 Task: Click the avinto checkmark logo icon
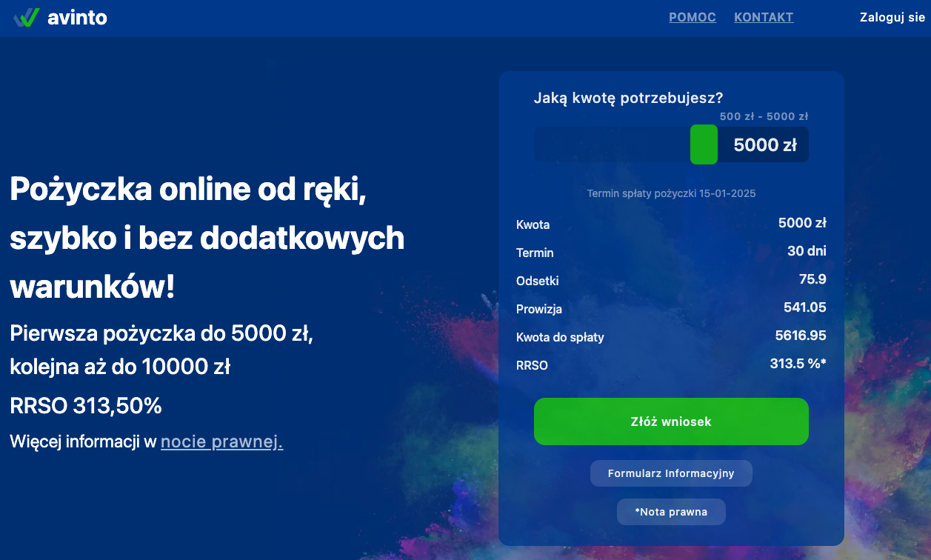(27, 17)
